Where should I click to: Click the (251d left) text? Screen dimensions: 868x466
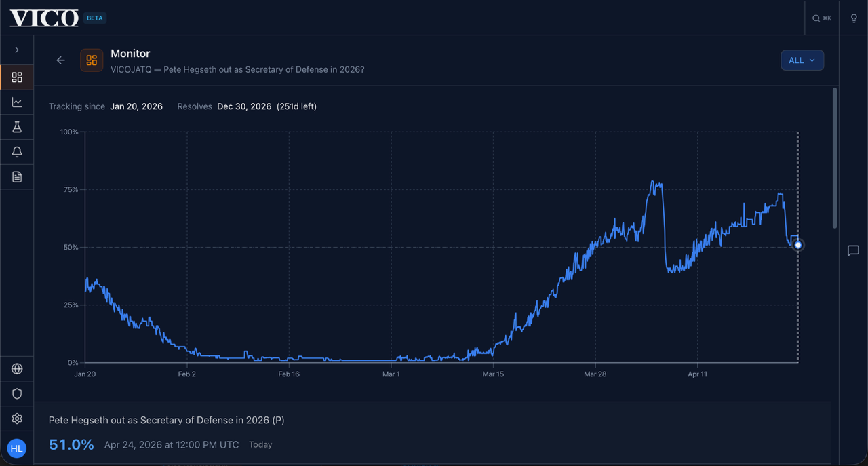(296, 106)
